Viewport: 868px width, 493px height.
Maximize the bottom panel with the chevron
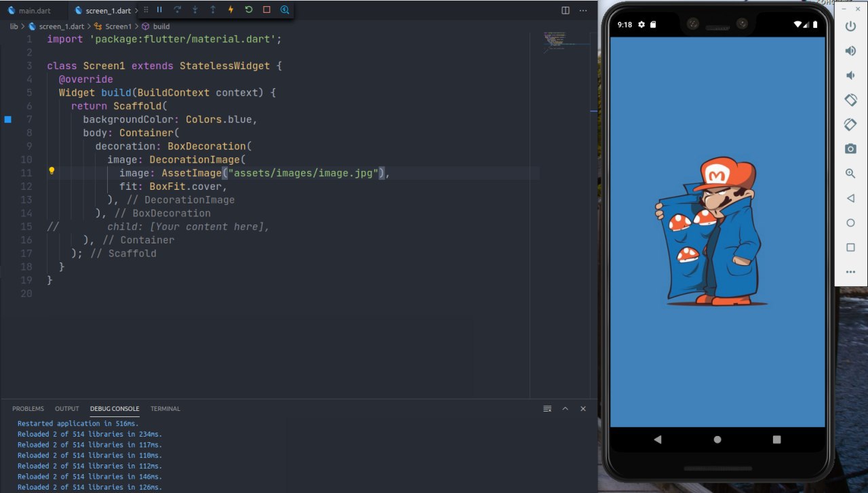tap(566, 409)
